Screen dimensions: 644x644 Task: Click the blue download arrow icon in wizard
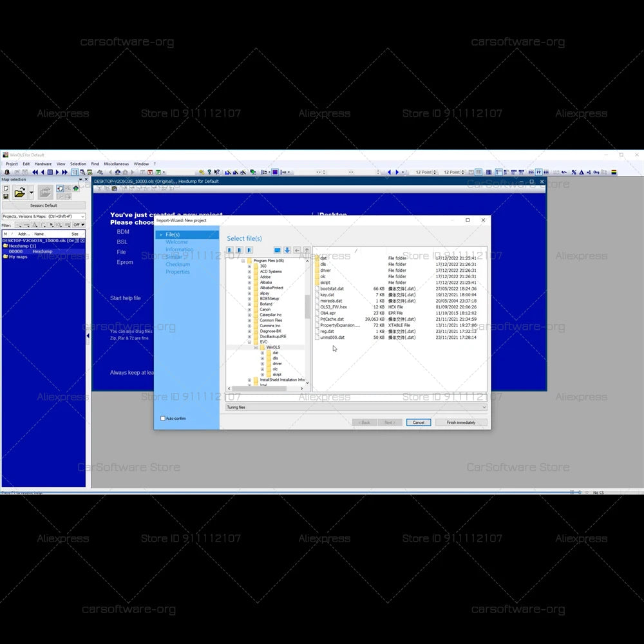coord(287,250)
